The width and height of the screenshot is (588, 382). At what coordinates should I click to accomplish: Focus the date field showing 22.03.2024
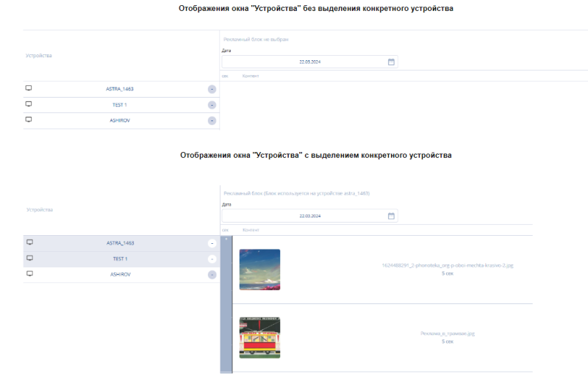click(309, 216)
